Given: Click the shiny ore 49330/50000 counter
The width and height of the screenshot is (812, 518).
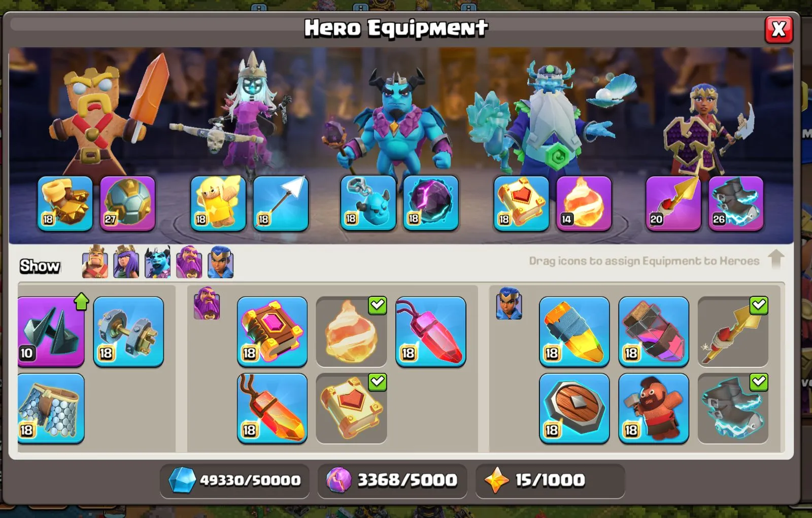Looking at the screenshot, I should click(x=234, y=480).
